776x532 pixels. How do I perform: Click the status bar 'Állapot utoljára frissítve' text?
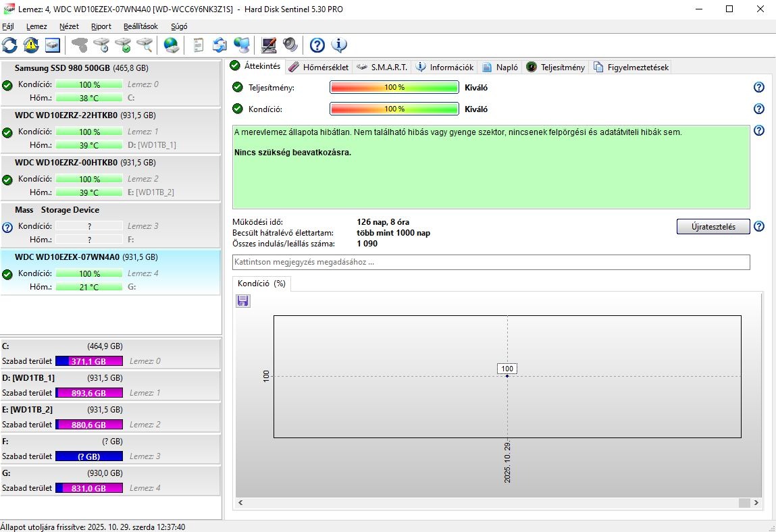coord(93,527)
